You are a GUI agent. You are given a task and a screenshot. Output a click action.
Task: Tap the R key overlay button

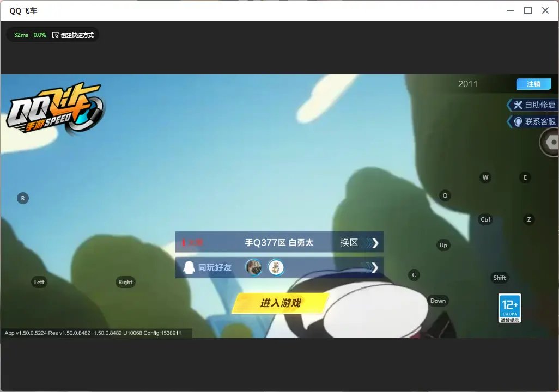coord(23,198)
